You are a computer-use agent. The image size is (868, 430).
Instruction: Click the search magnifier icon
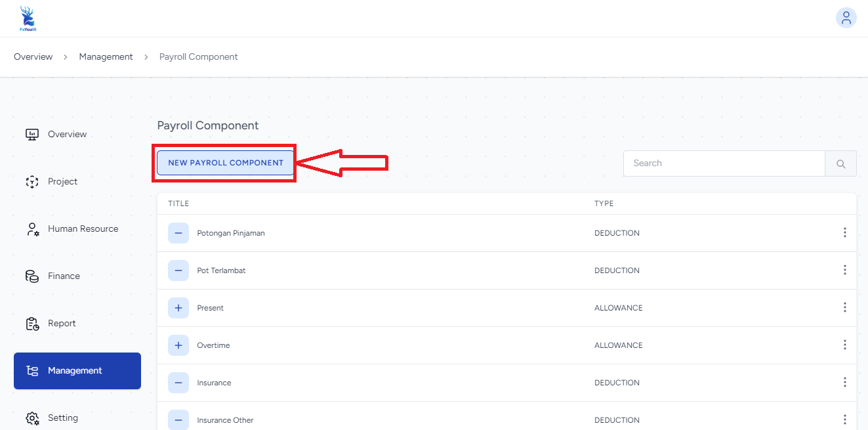(x=840, y=163)
